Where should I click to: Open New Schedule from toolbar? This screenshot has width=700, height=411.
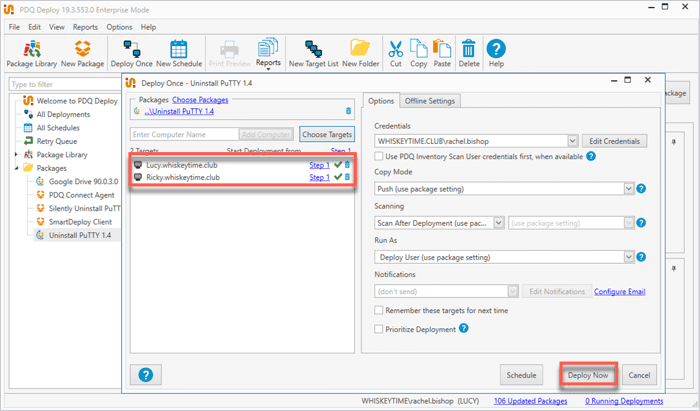tap(179, 54)
